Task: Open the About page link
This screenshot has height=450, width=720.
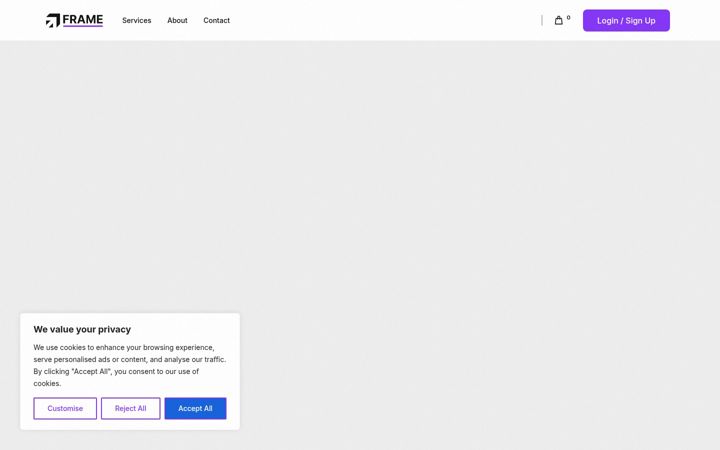Action: 177,21
